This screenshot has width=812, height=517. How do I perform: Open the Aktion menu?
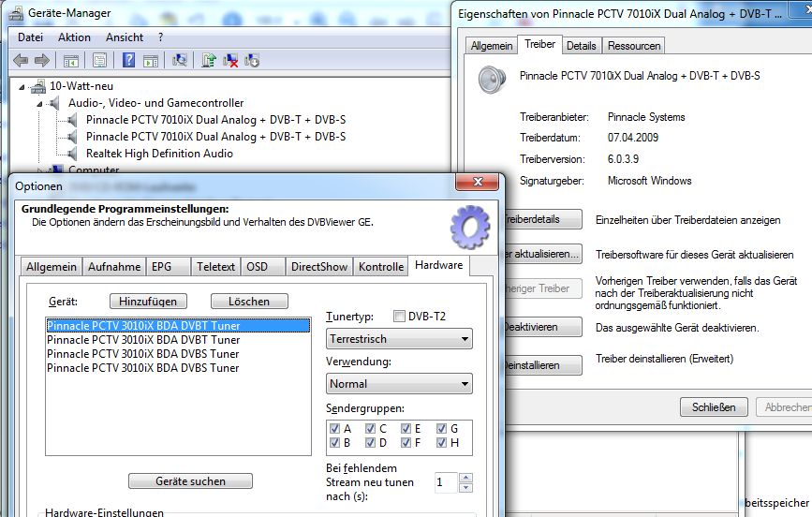pyautogui.click(x=74, y=37)
